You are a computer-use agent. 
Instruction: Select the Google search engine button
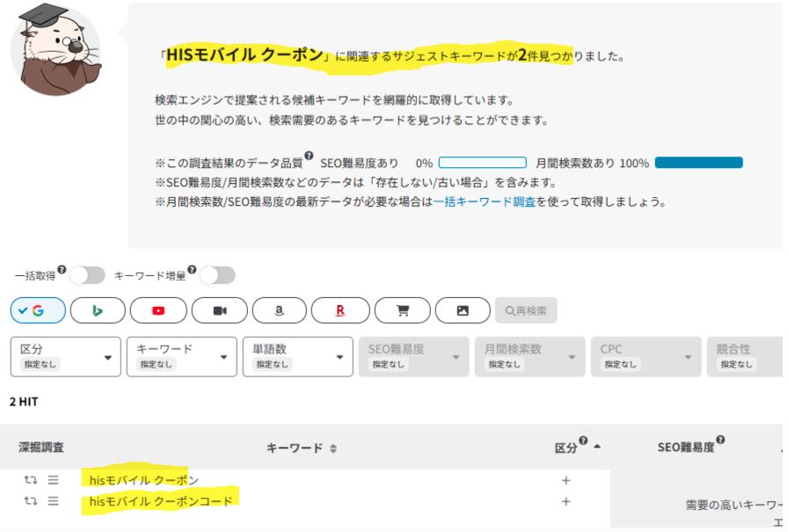click(x=38, y=310)
